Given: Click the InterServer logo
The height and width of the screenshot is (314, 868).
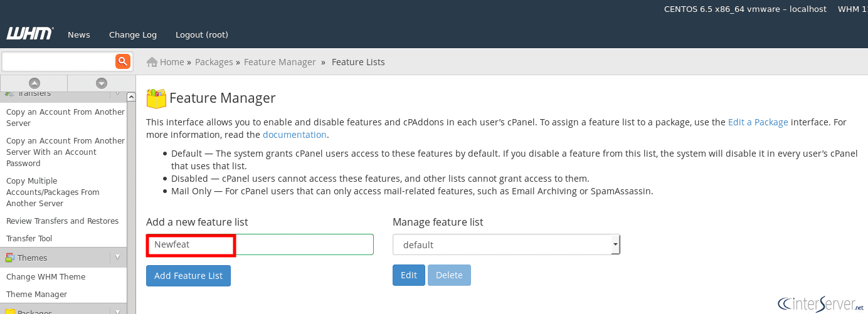Looking at the screenshot, I should click(x=820, y=305).
